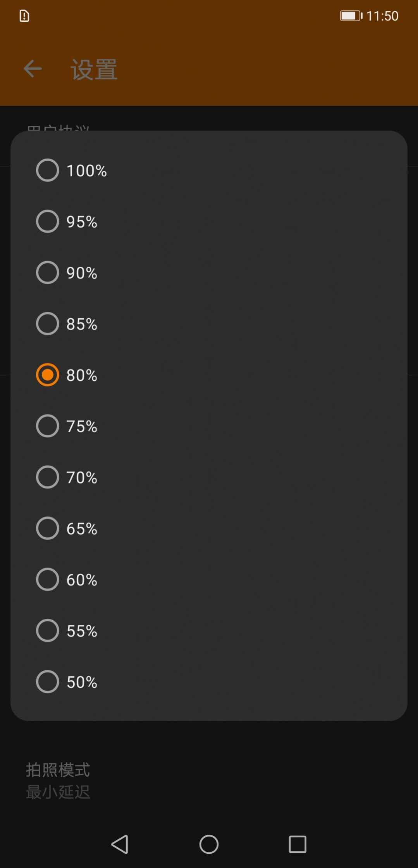Select the 60% radio button
418x868 pixels.
tap(48, 580)
